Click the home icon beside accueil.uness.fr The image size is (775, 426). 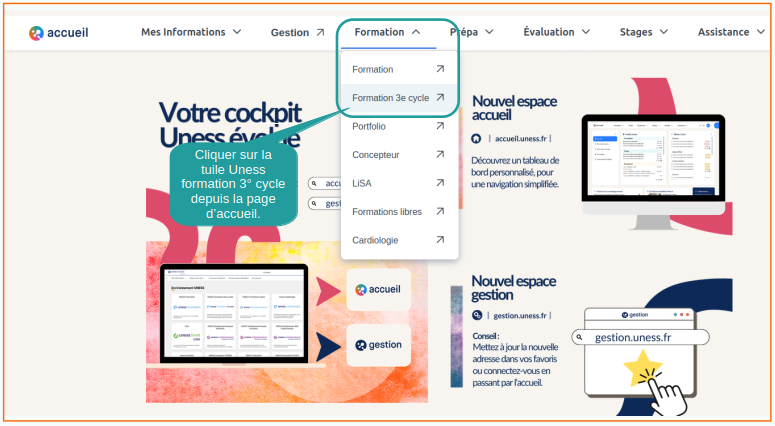[x=476, y=139]
